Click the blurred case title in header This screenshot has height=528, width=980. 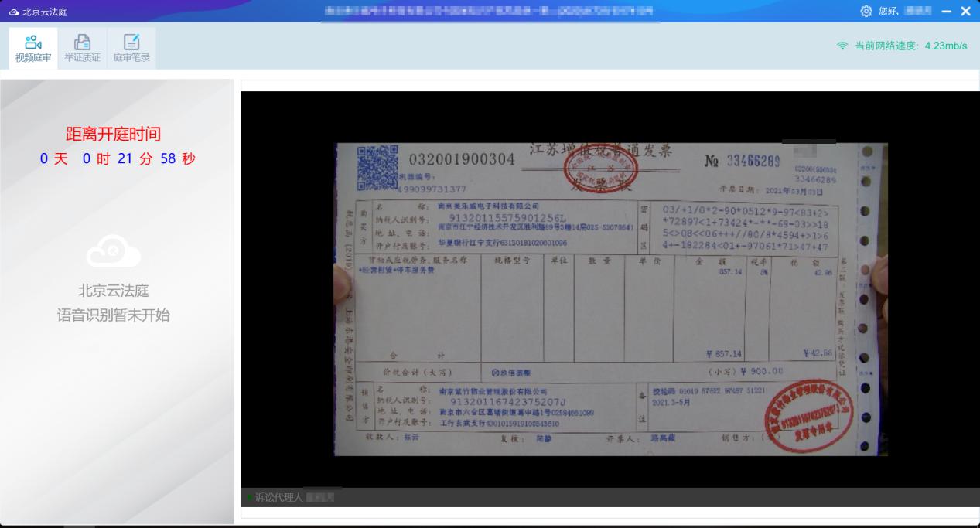pos(487,11)
